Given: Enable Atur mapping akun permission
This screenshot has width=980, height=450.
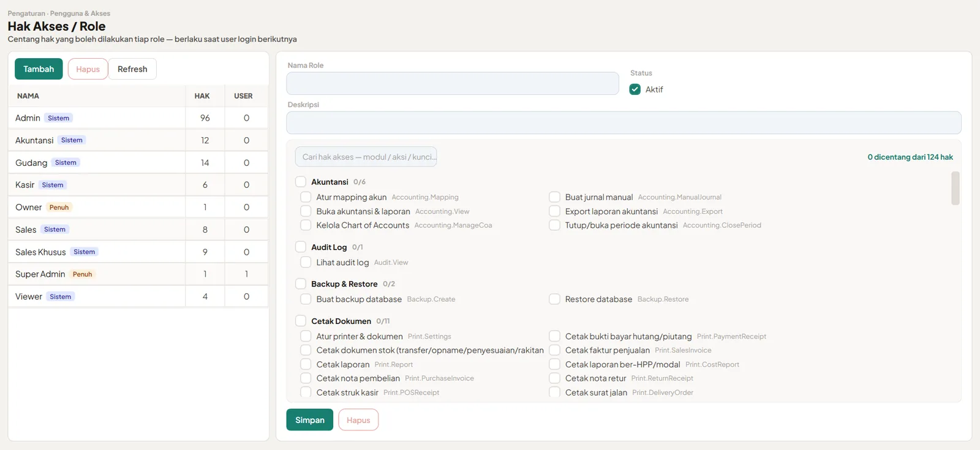Looking at the screenshot, I should pyautogui.click(x=306, y=197).
